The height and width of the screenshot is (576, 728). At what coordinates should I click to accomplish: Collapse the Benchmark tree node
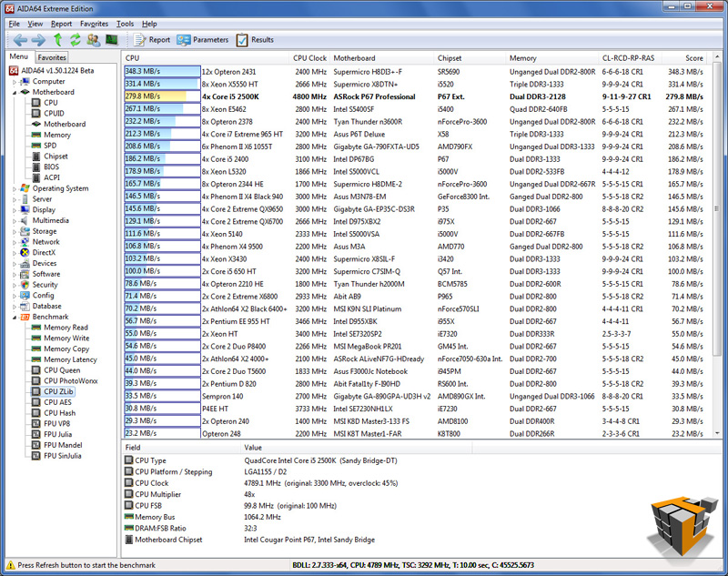[14, 318]
